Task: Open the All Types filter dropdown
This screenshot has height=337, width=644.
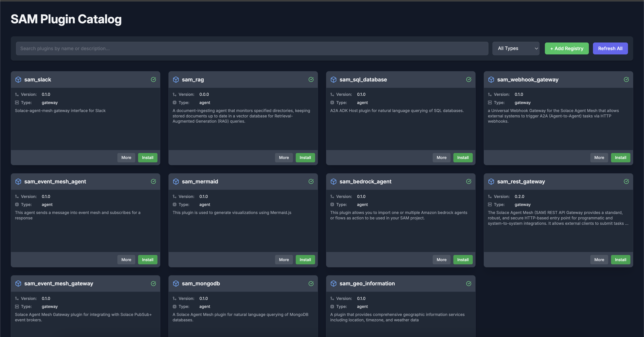Action: coord(516,48)
